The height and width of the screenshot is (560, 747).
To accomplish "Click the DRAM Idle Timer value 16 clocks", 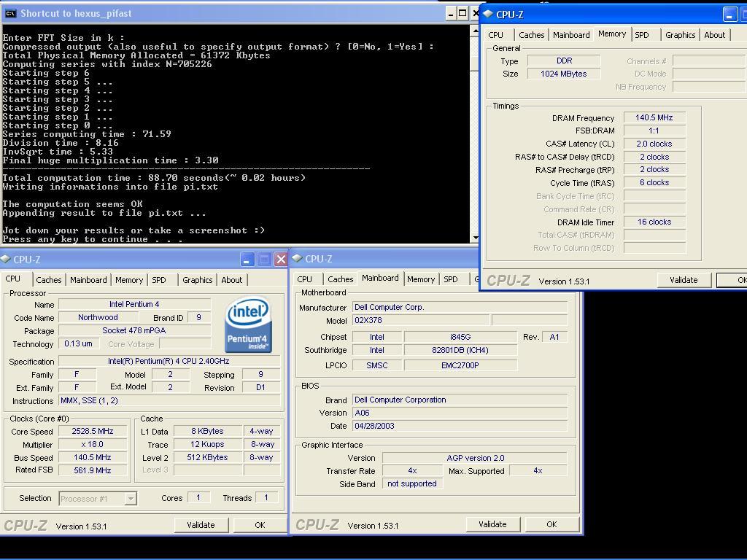I will point(654,222).
